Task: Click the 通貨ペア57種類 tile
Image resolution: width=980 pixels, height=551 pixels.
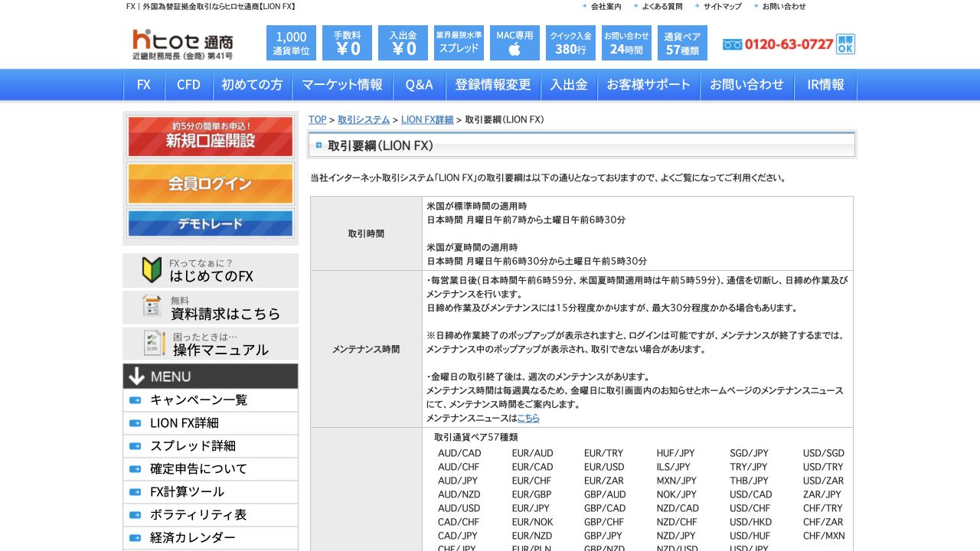Action: [683, 43]
